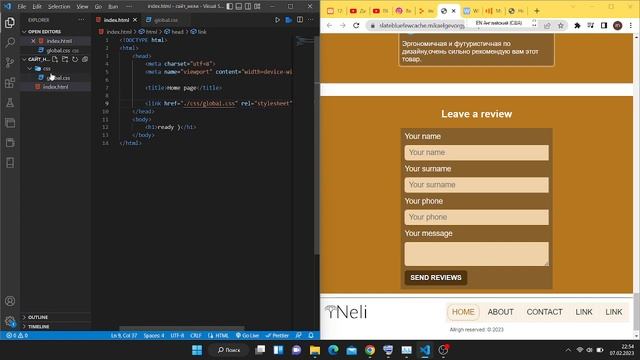Screen dimensions: 640x360
Task: Open the Explorer view in VS Code activity bar
Action: click(10, 22)
